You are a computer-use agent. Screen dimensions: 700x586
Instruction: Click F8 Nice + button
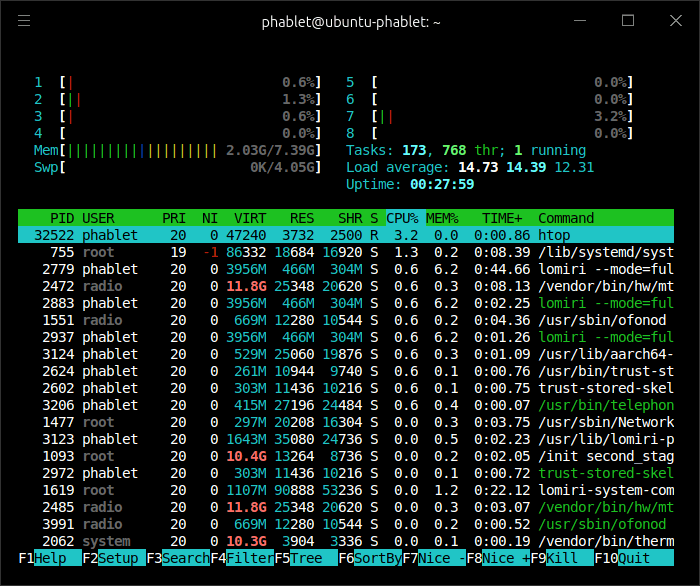[x=498, y=558]
